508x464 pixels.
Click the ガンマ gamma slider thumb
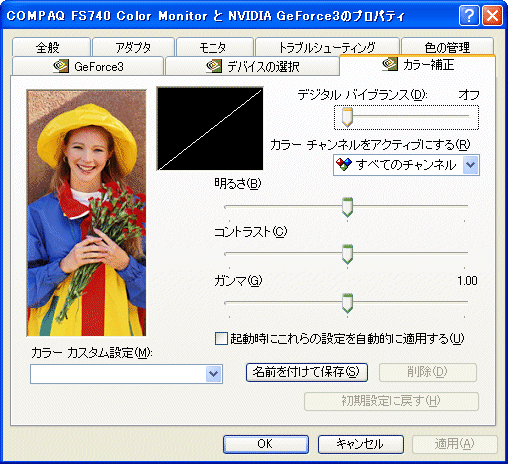click(x=347, y=303)
